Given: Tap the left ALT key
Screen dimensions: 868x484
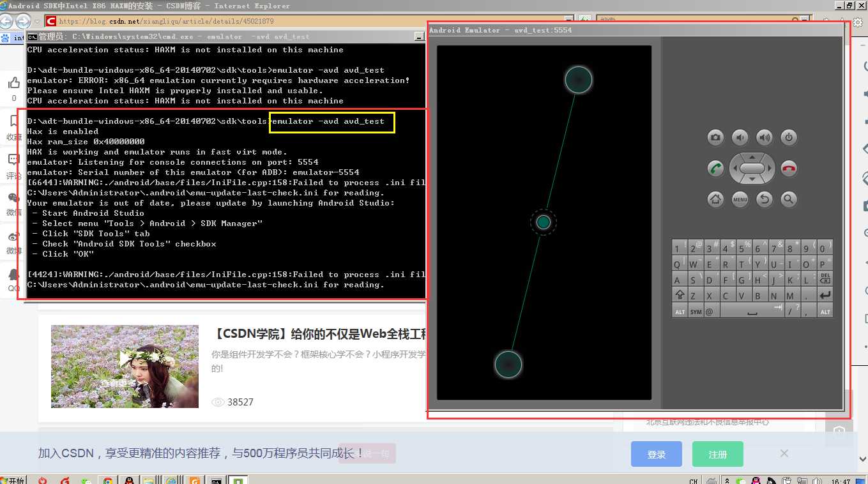Looking at the screenshot, I should coord(679,311).
